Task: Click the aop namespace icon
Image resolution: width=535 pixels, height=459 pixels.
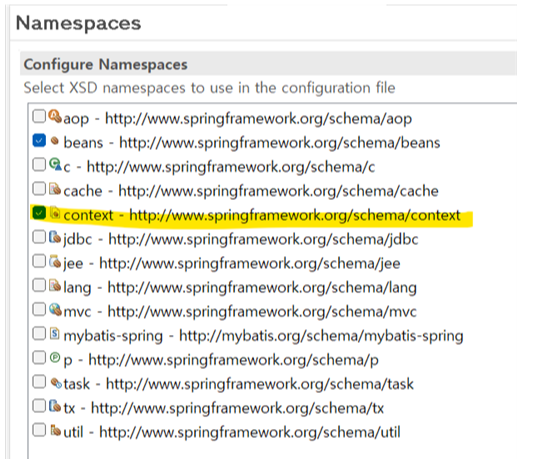Action: 55,116
